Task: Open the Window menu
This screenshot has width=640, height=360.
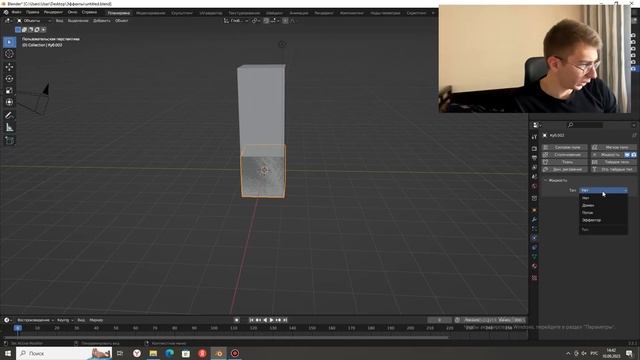Action: [x=73, y=12]
